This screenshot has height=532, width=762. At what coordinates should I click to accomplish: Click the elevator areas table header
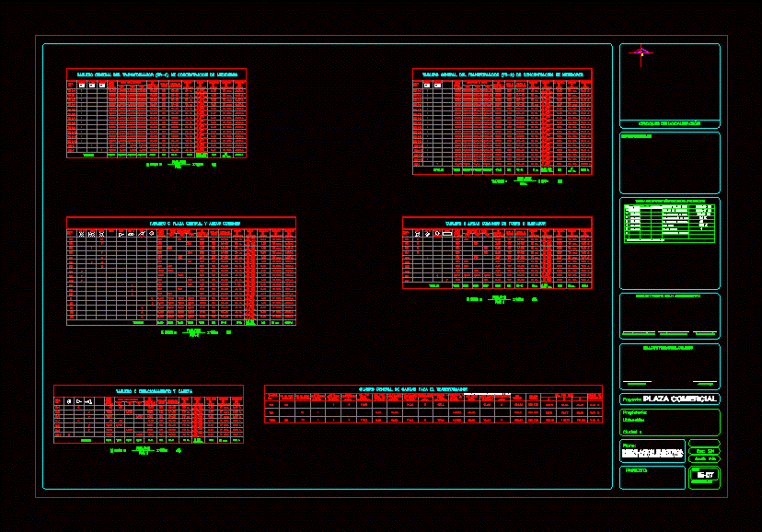coord(496,223)
